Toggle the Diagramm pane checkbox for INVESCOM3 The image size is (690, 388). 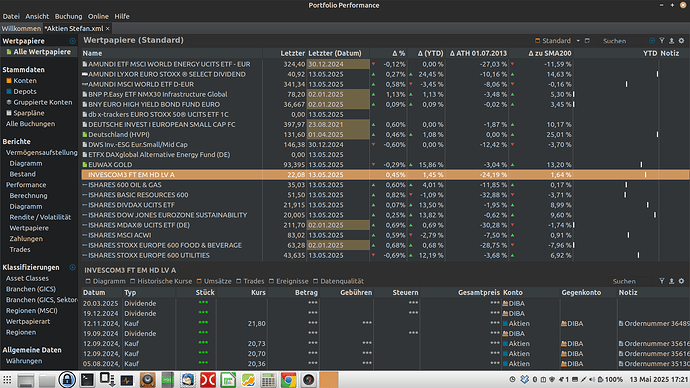(88, 281)
